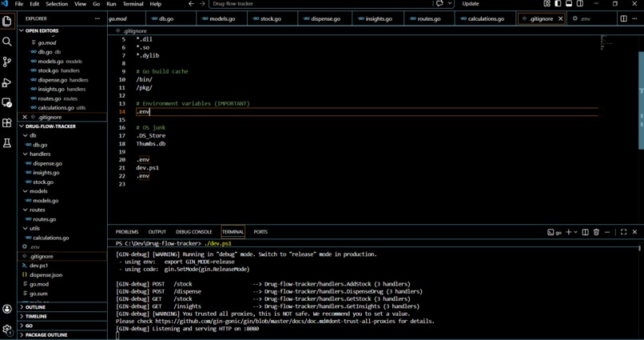Image resolution: width=644 pixels, height=340 pixels.
Task: Click the editor vertical scrollbar
Action: pos(641,100)
